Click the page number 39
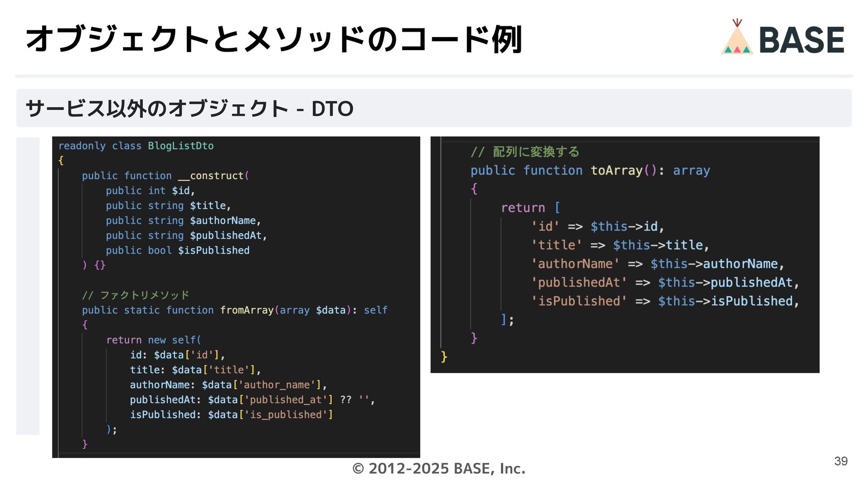 click(841, 461)
